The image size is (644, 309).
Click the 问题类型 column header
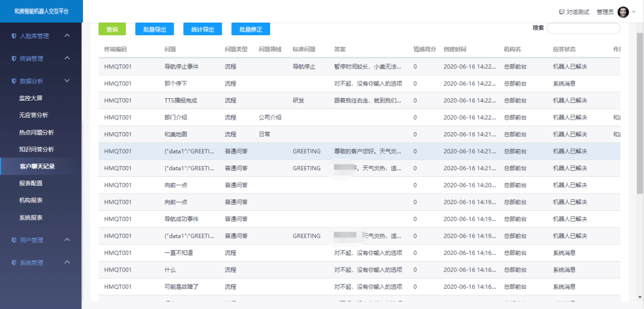(236, 49)
